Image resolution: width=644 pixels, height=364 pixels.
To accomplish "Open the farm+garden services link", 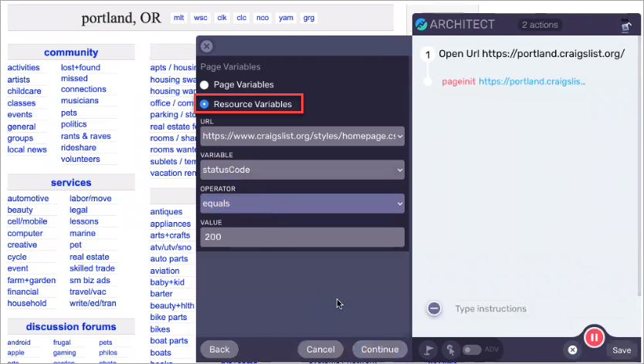I will coord(31,280).
